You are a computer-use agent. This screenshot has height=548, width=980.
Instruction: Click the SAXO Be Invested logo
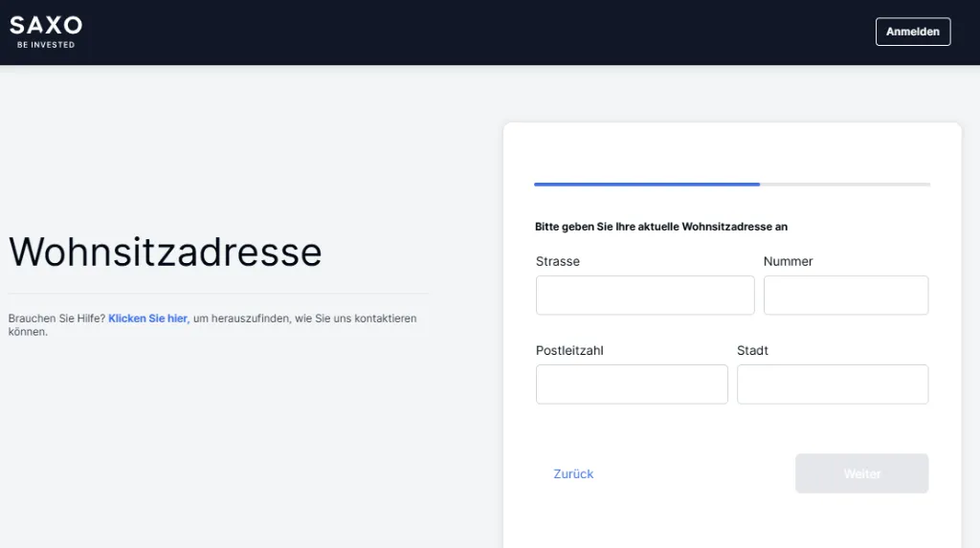pyautogui.click(x=46, y=32)
